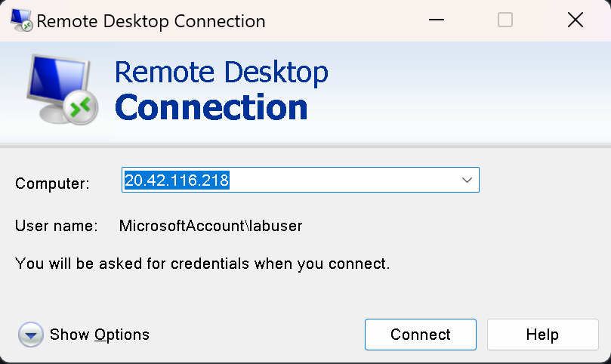The width and height of the screenshot is (611, 364).
Task: Click the "Remote Desktop" banner heading
Action: (x=221, y=72)
